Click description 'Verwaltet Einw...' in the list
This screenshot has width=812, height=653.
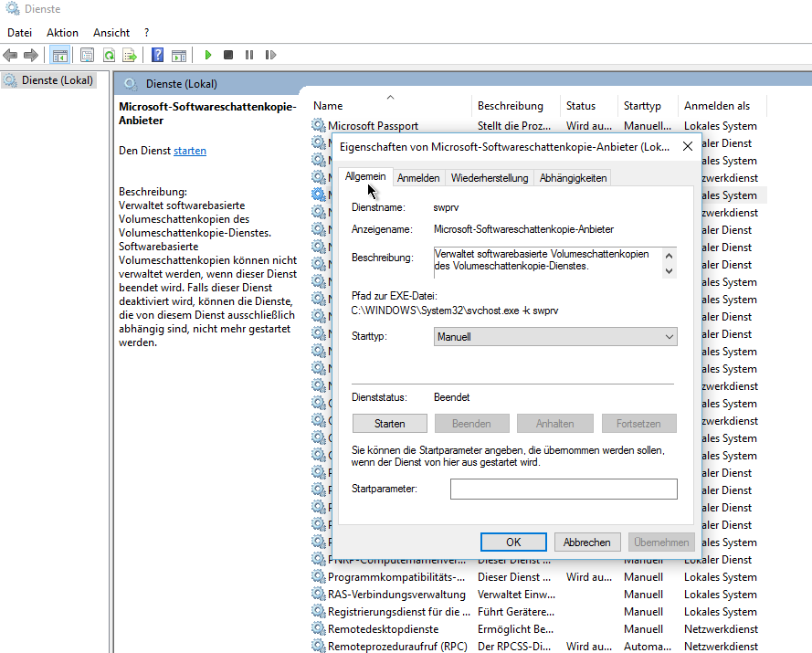[516, 595]
